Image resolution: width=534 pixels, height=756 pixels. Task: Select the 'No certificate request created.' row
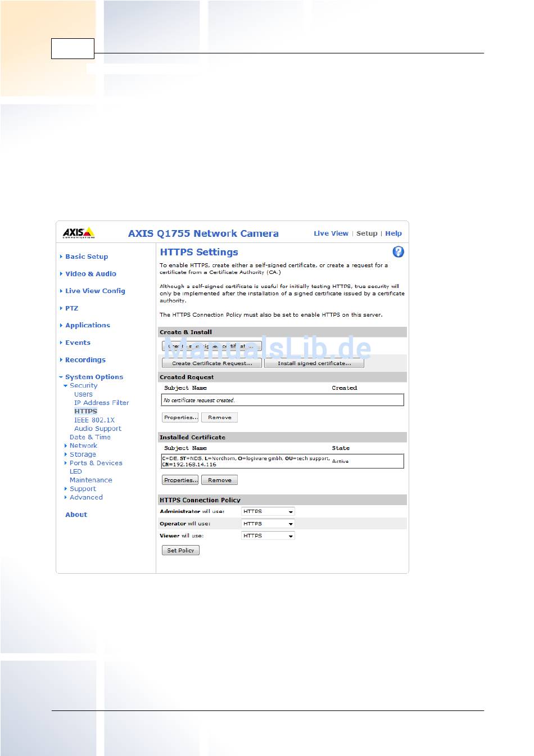pyautogui.click(x=283, y=400)
